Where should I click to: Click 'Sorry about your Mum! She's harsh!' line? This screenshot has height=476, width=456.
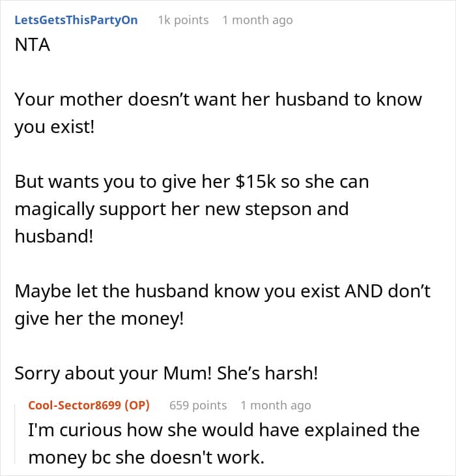166,374
